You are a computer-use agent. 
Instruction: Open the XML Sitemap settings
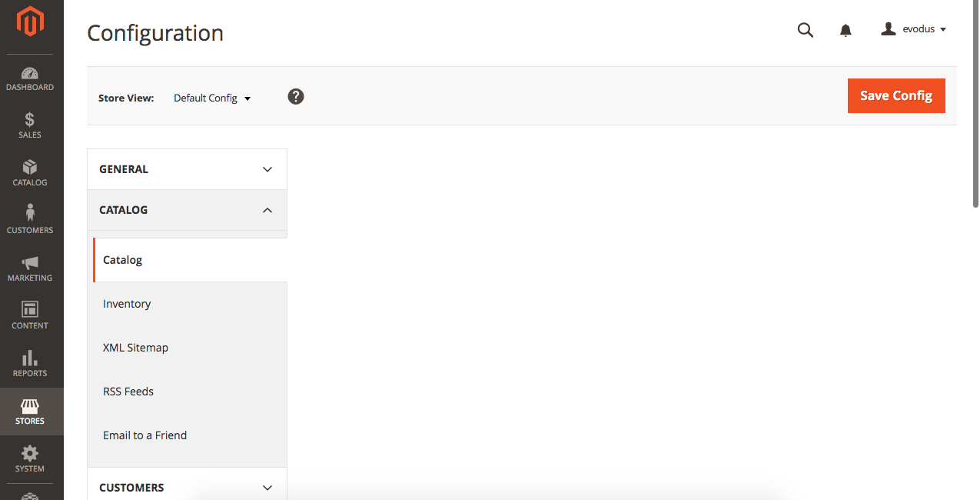[136, 347]
